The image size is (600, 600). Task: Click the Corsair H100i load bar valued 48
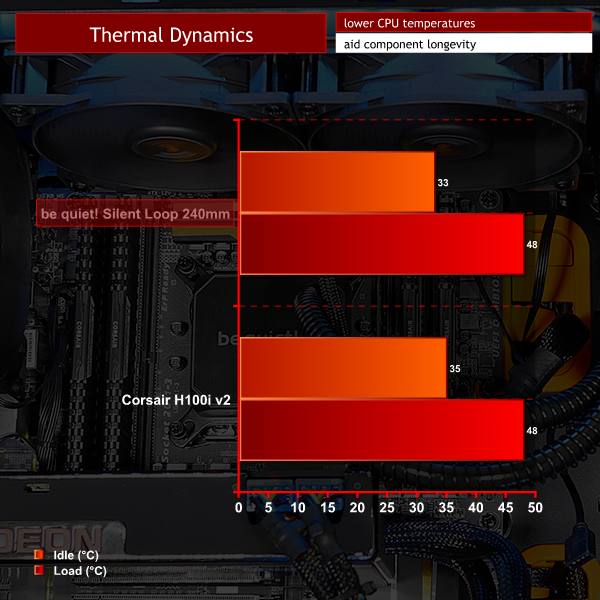[x=382, y=430]
